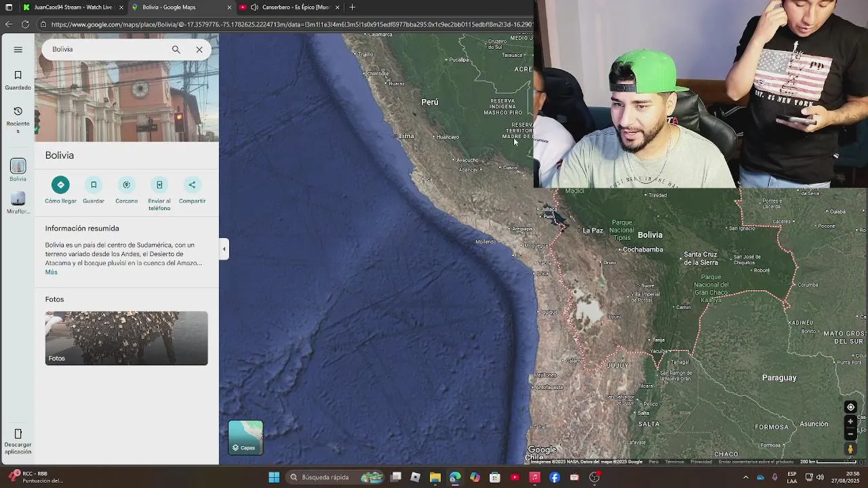Open Microsoft Edge from taskbar

click(455, 477)
